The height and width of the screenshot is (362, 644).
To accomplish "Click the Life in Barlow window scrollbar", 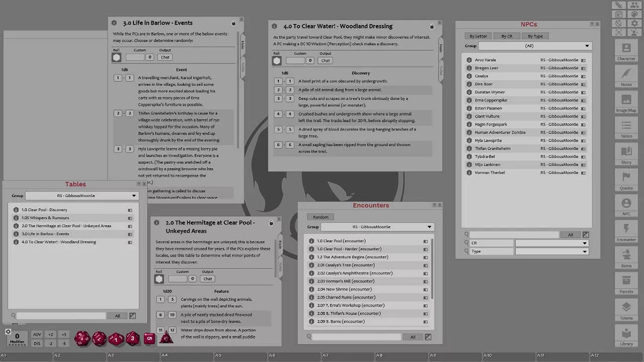I will click(237, 90).
